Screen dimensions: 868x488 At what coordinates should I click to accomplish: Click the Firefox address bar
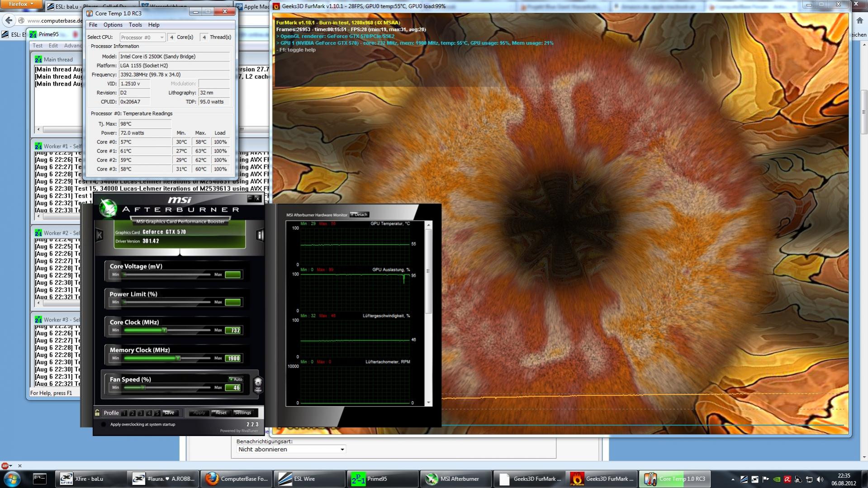54,20
